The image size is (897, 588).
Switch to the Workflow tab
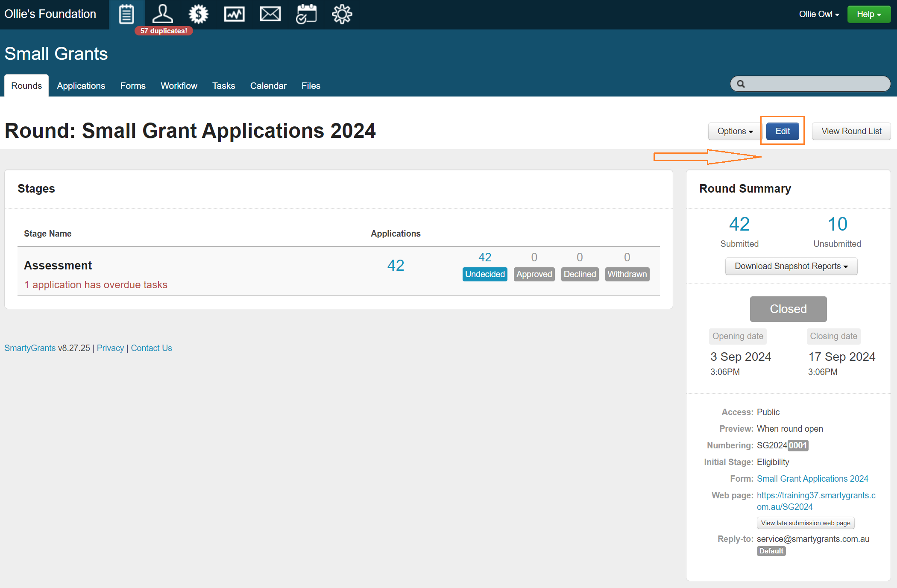click(179, 86)
